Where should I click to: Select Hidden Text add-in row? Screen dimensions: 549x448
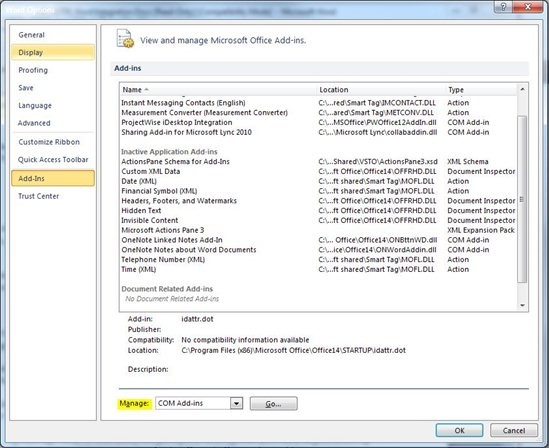point(318,211)
